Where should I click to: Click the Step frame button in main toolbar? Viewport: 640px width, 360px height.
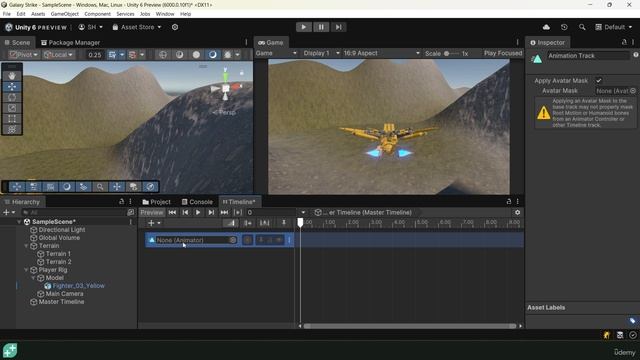(x=338, y=27)
